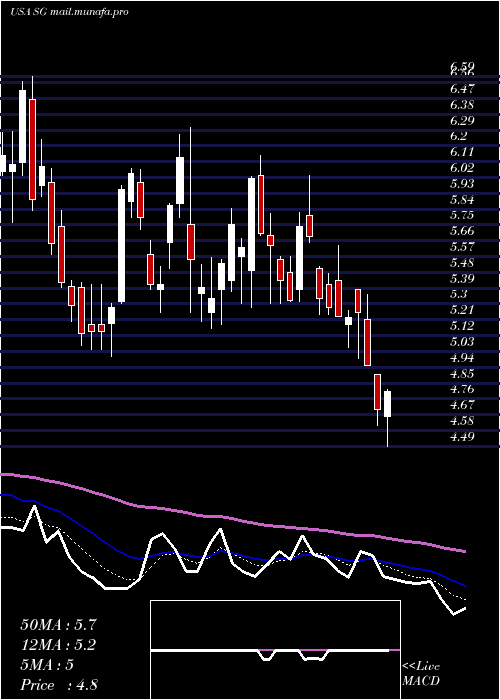Click the 'USA SG mail.munafa.pro' chart title
The height and width of the screenshot is (700, 500).
69,12
